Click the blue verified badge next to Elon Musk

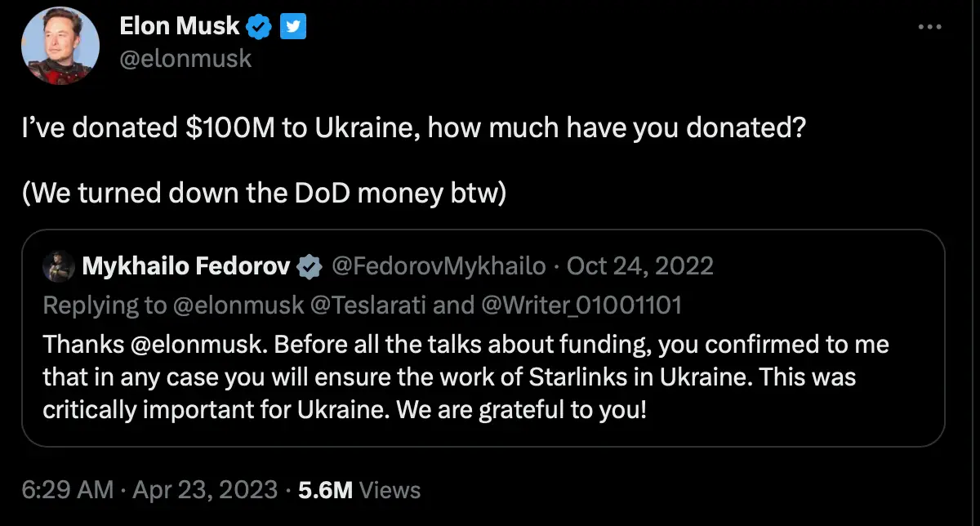point(258,25)
